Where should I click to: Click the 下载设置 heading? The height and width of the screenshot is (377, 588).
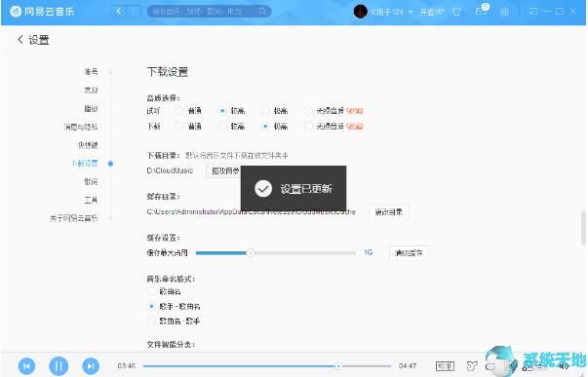coord(168,71)
